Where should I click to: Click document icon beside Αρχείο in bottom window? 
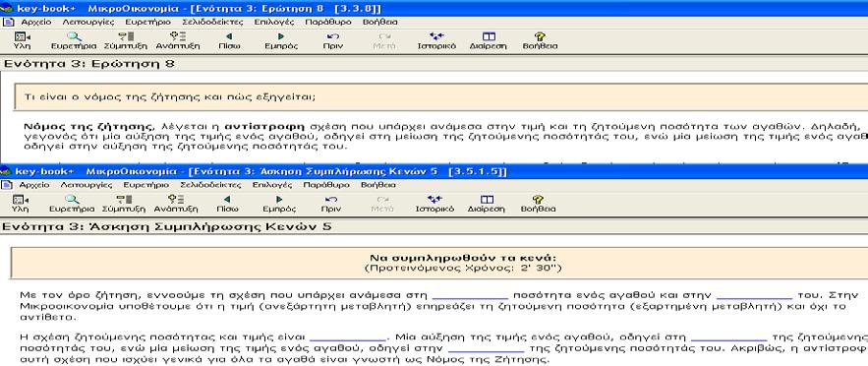tap(6, 185)
